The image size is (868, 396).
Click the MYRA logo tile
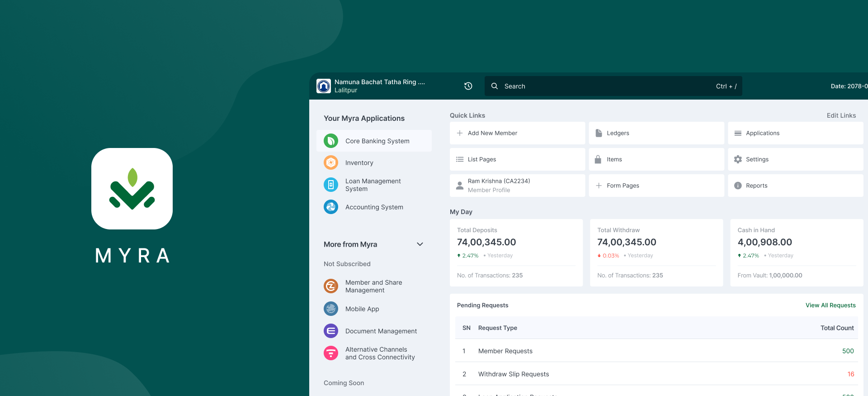(x=132, y=189)
